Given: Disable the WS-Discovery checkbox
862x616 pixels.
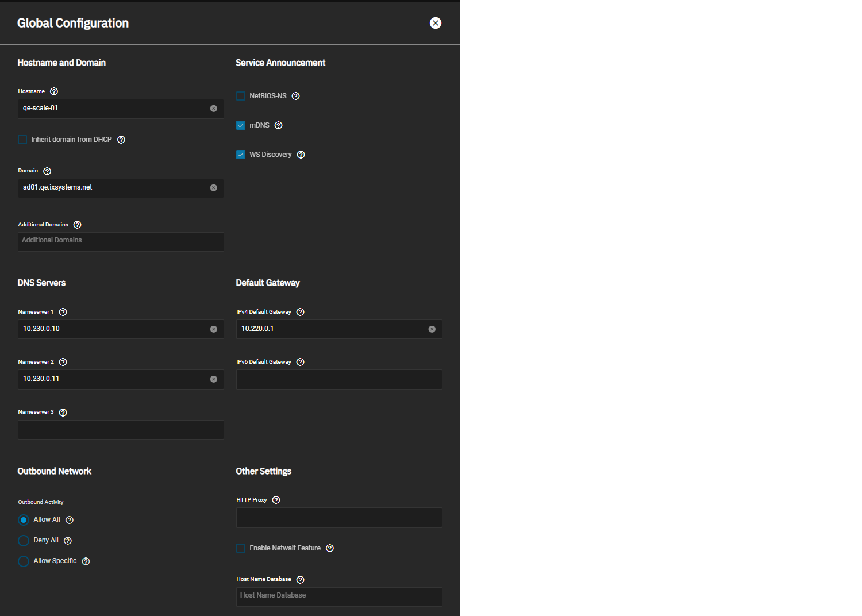Looking at the screenshot, I should [x=241, y=155].
